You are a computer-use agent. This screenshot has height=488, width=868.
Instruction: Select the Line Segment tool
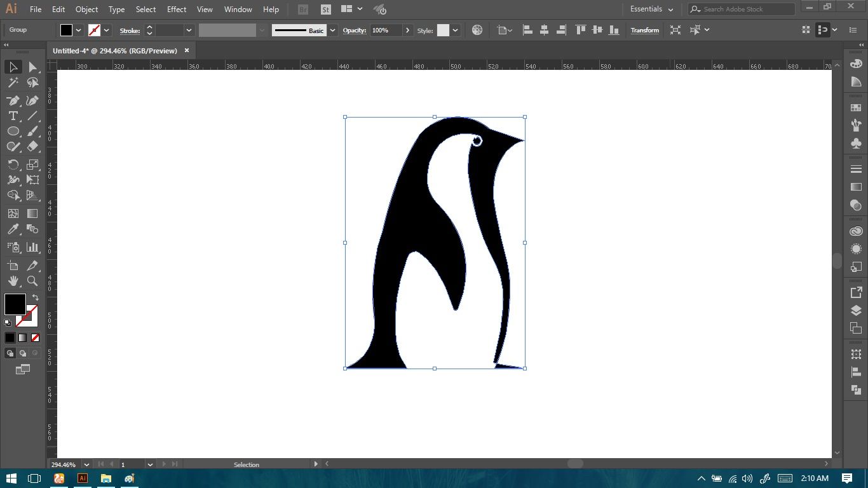(x=32, y=116)
